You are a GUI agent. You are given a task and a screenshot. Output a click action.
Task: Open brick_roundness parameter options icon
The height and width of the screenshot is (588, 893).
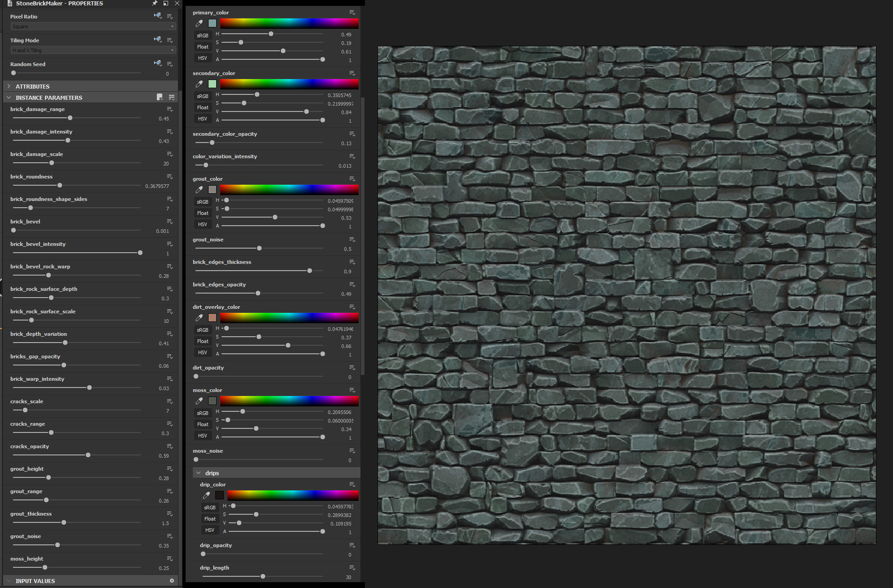pos(170,177)
